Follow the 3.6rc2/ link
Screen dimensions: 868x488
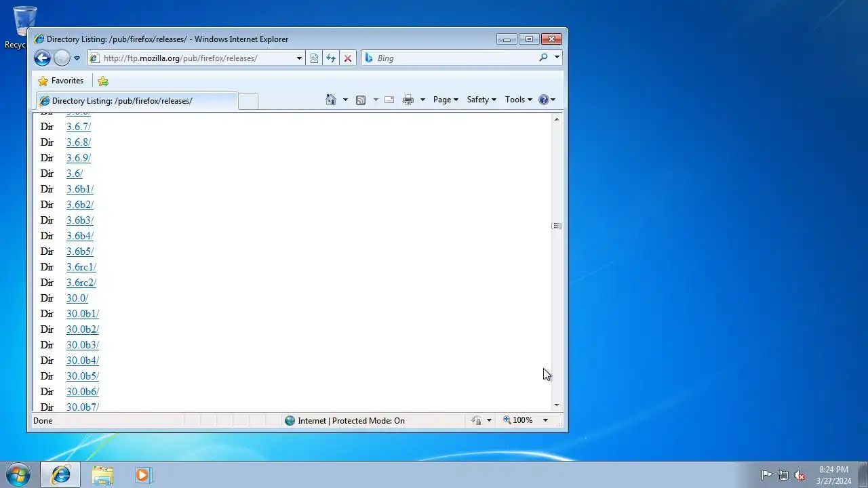(81, 283)
